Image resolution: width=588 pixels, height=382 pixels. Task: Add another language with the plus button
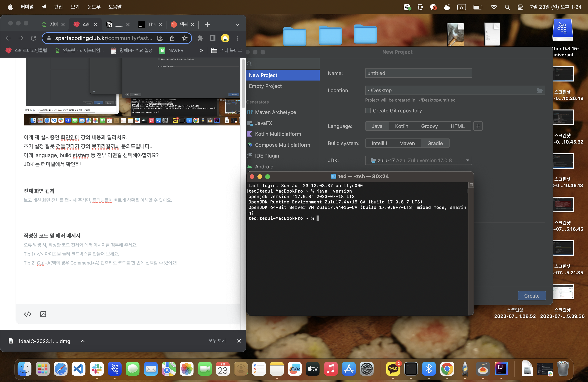(478, 126)
